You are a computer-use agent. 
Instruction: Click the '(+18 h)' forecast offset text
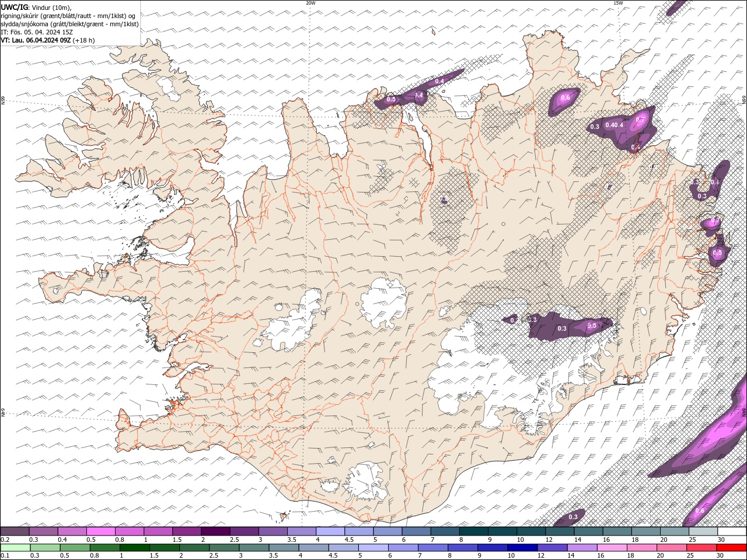point(84,40)
